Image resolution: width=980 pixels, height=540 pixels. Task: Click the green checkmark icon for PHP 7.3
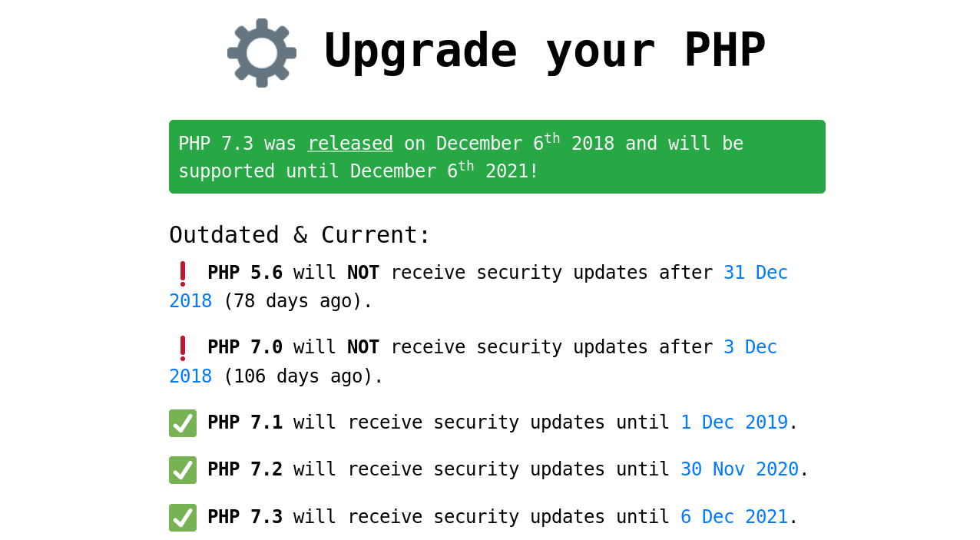tap(183, 518)
